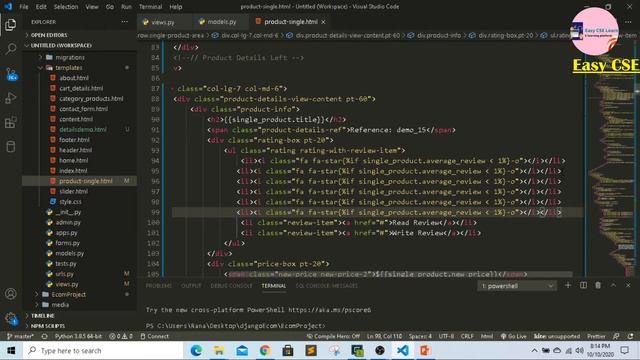Switch to the views.py tab

tap(163, 22)
